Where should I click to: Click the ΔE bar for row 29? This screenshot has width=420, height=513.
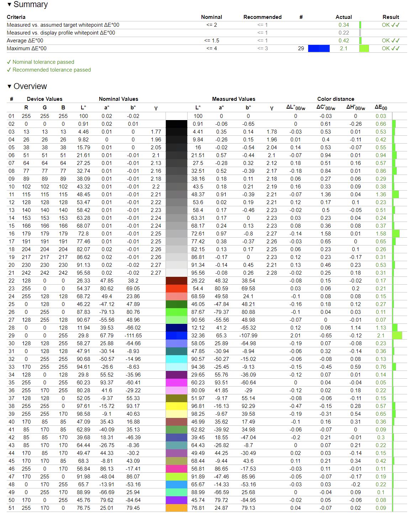pyautogui.click(x=397, y=336)
